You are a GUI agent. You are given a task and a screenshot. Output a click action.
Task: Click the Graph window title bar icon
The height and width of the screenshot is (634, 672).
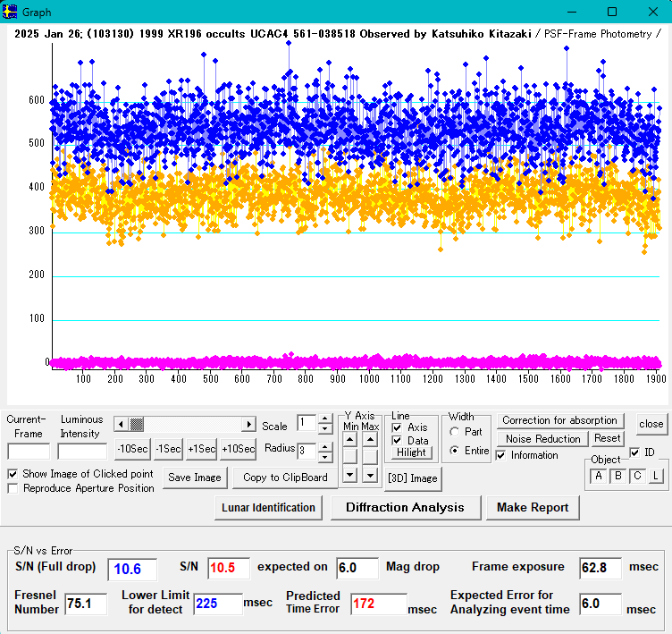click(12, 13)
